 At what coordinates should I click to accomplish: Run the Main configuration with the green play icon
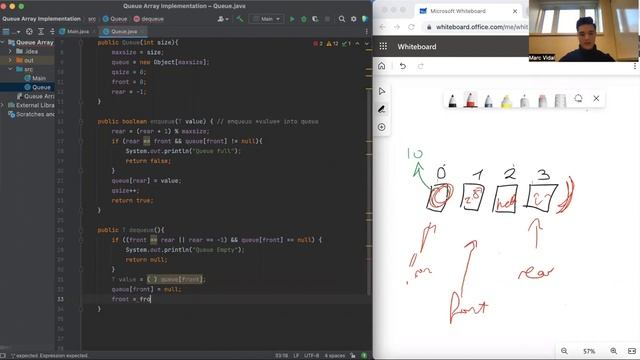click(x=292, y=19)
